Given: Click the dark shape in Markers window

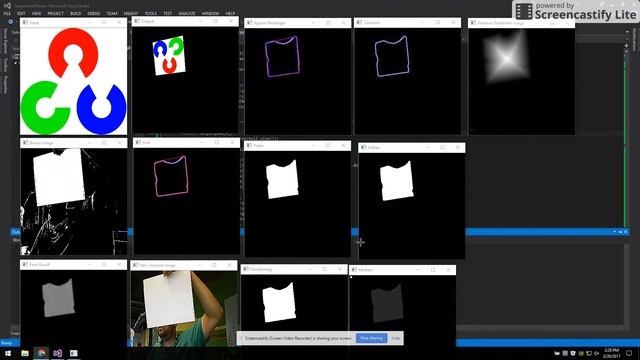Looking at the screenshot, I should 387,304.
